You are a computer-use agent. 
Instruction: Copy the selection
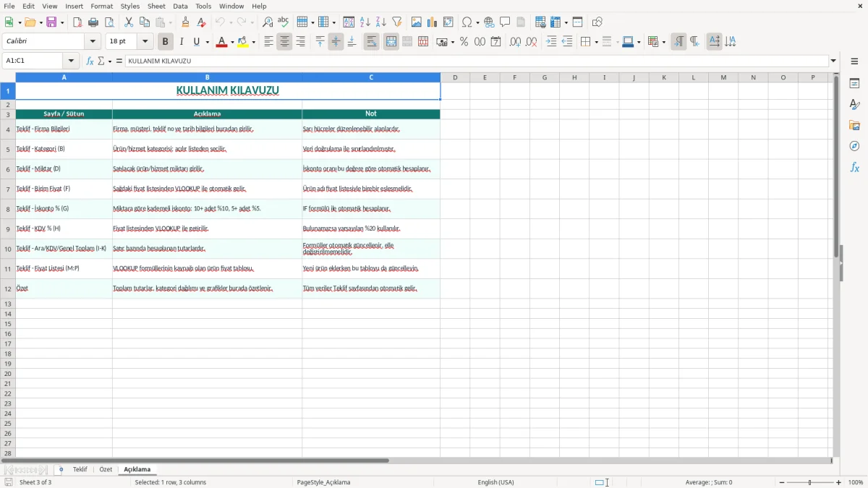(x=145, y=22)
